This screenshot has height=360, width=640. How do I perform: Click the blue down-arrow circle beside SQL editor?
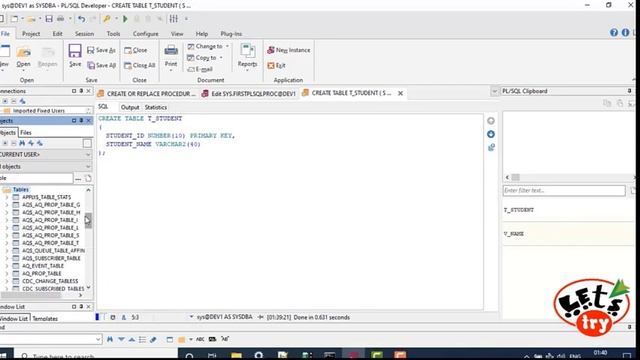491,134
